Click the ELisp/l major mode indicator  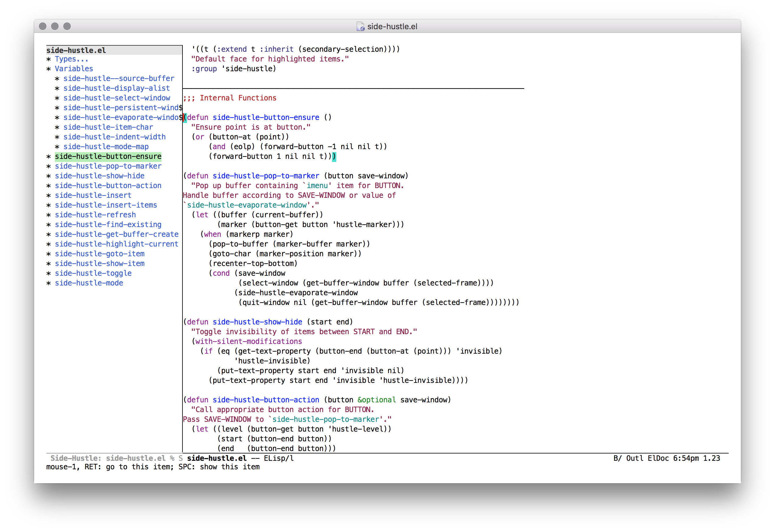278,458
